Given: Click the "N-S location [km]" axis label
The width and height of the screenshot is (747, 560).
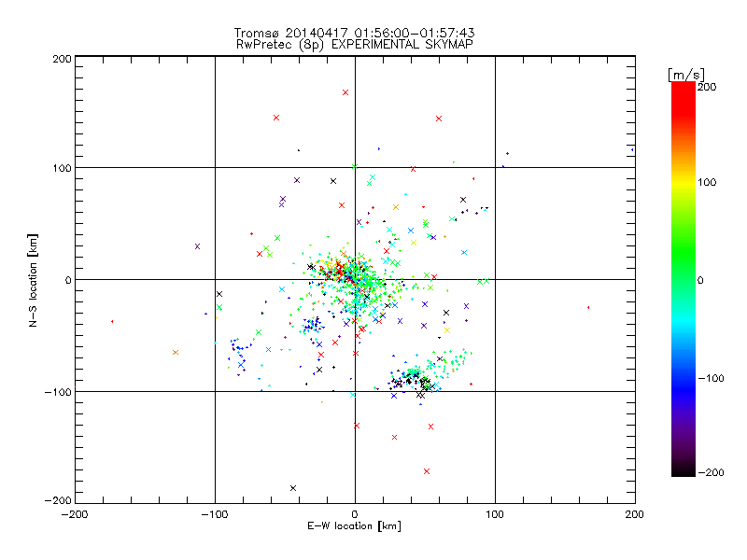Looking at the screenshot, I should click(x=33, y=281).
